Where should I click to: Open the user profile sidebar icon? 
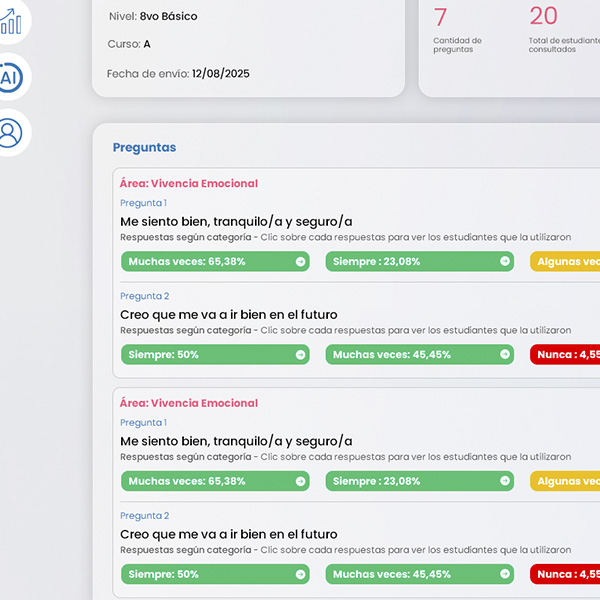(x=10, y=133)
